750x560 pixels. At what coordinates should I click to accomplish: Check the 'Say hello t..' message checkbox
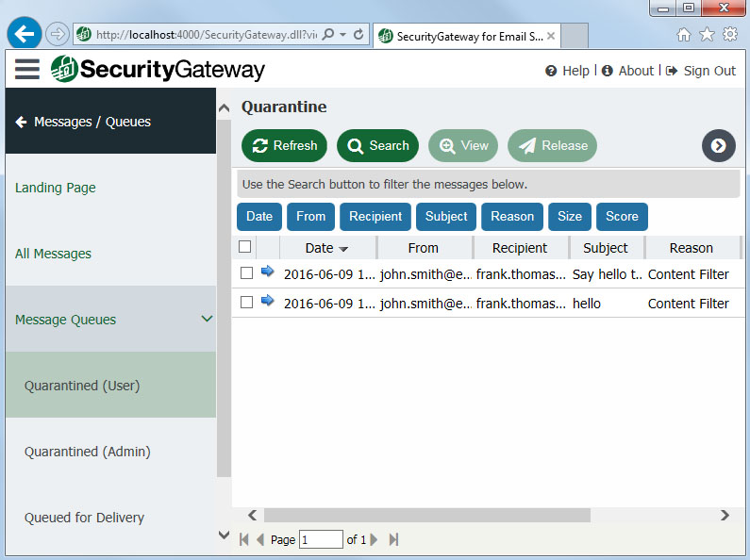coord(247,272)
